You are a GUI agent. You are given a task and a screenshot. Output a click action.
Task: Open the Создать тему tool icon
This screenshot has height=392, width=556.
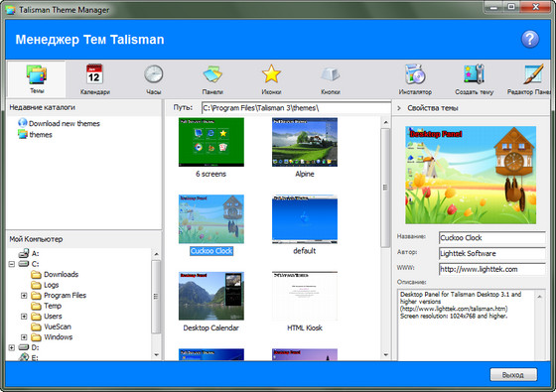475,74
